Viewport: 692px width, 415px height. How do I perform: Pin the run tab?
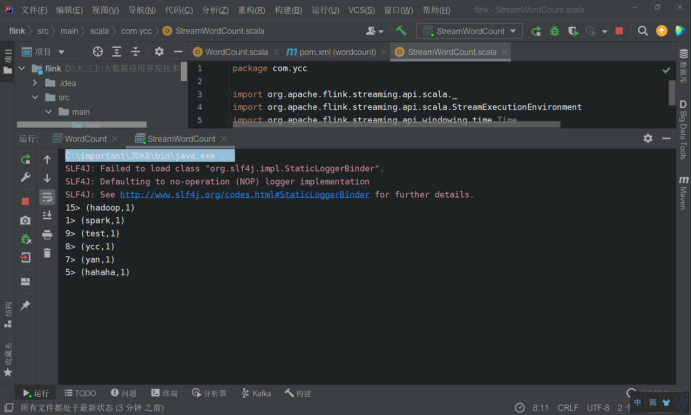click(x=25, y=305)
